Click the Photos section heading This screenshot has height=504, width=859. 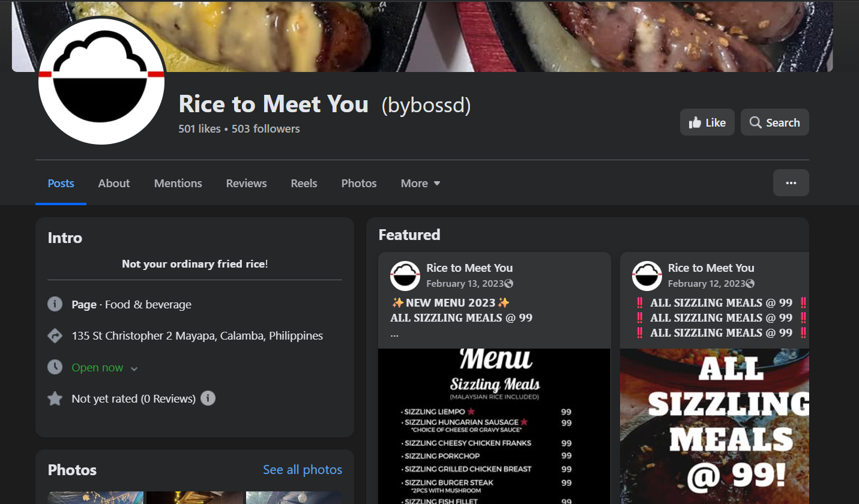tap(72, 470)
